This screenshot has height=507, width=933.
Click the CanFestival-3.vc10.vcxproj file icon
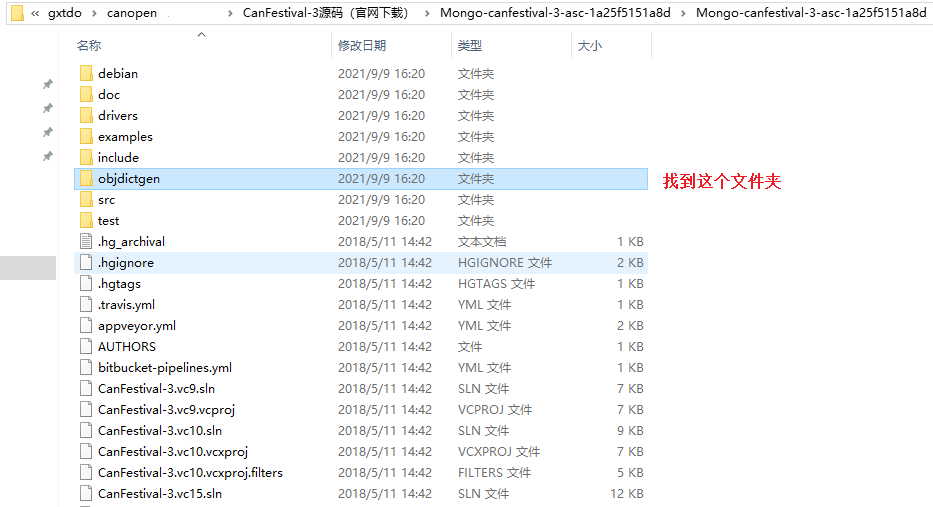tap(86, 452)
